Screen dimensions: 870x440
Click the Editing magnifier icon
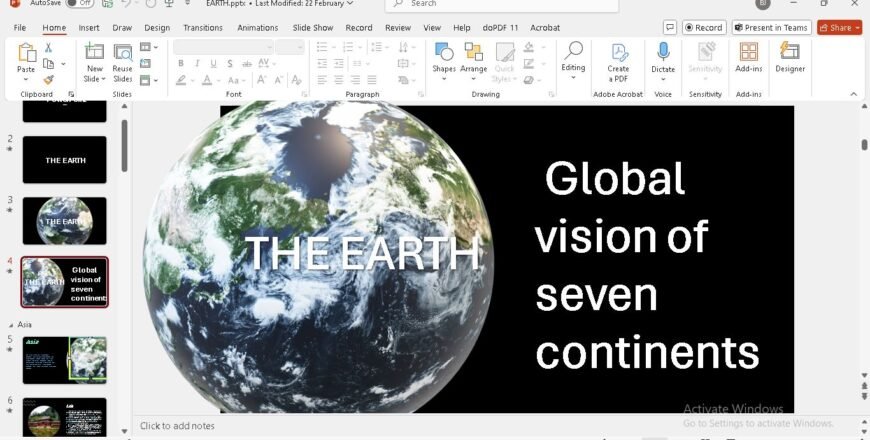pos(573,51)
